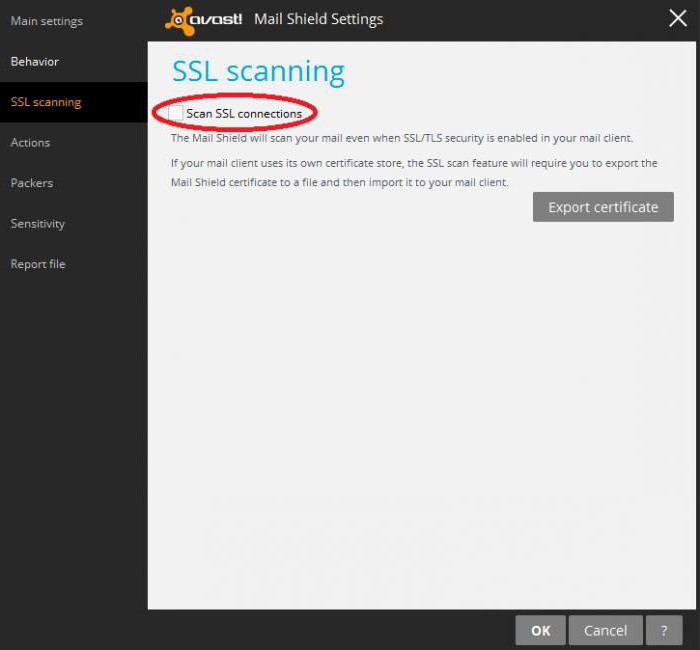This screenshot has height=650, width=700.
Task: Click the Export certificate button
Action: (603, 207)
